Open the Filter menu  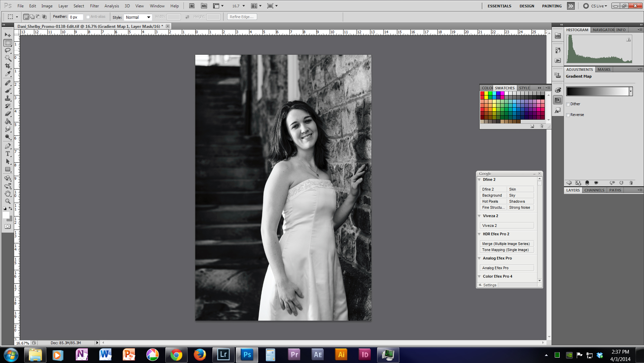[x=94, y=6]
